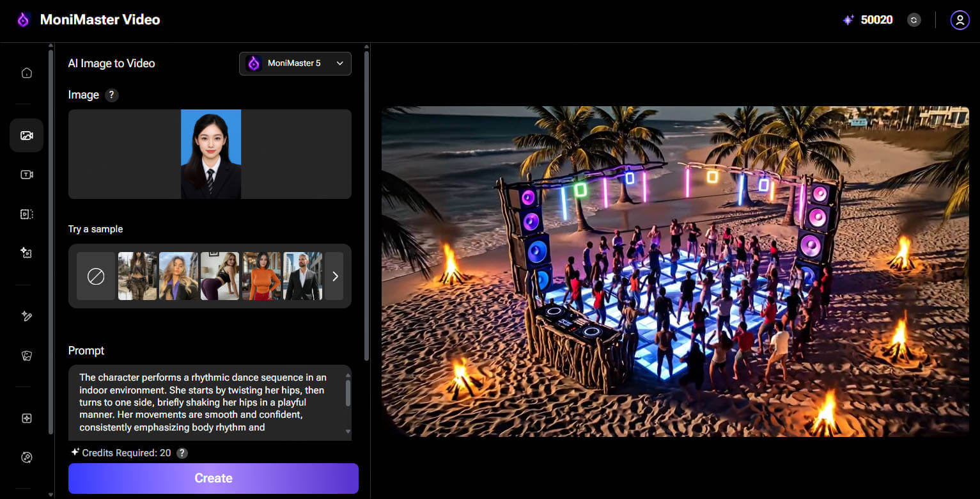This screenshot has width=980, height=499.
Task: Click the uploaded portrait image preview
Action: pos(210,154)
